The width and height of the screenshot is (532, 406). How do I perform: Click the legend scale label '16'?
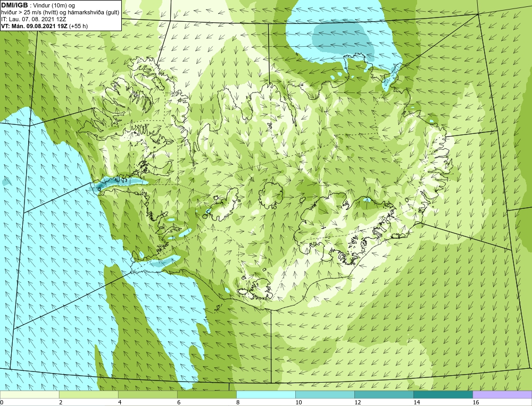(x=476, y=402)
